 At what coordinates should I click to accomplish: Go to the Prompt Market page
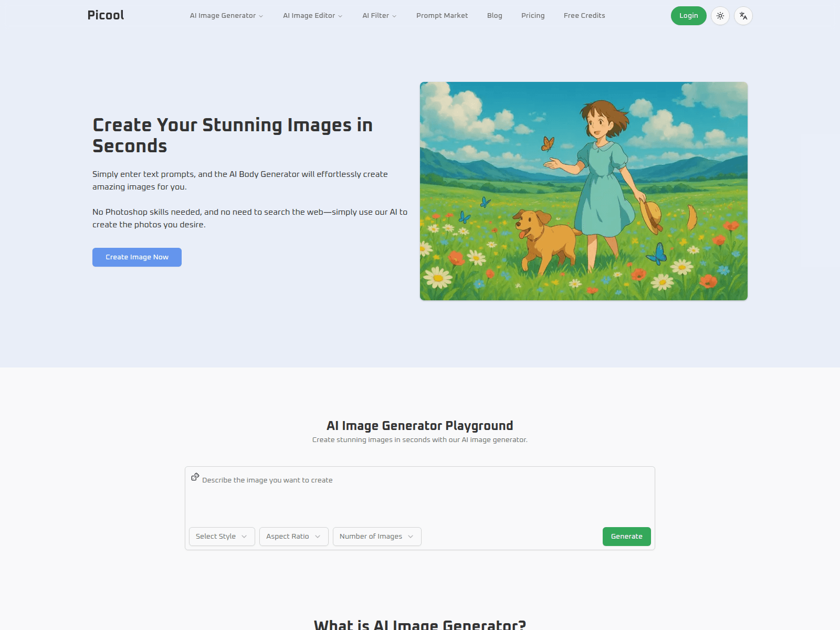coord(442,16)
